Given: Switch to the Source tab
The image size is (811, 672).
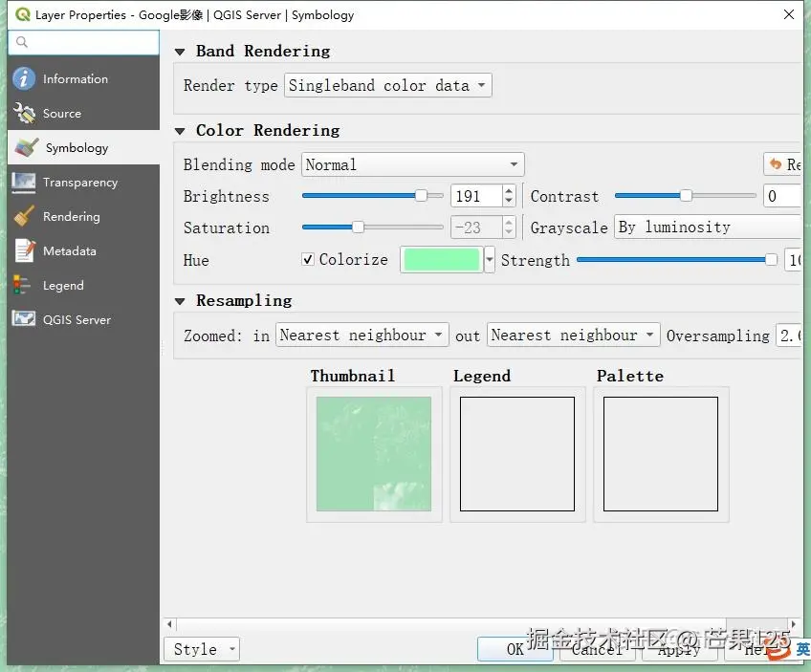Looking at the screenshot, I should (83, 113).
